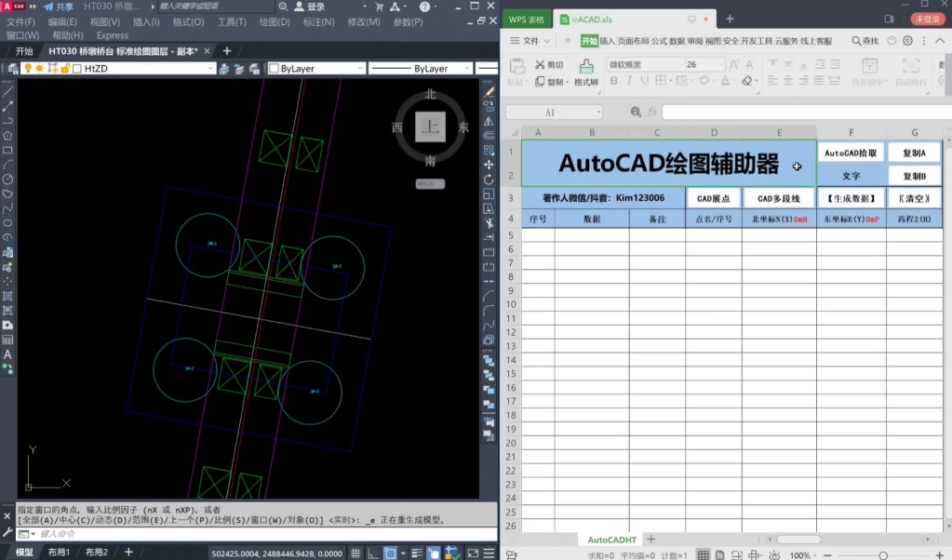This screenshot has height=560, width=952.
Task: Open the font size 26 dropdown
Action: tap(719, 65)
